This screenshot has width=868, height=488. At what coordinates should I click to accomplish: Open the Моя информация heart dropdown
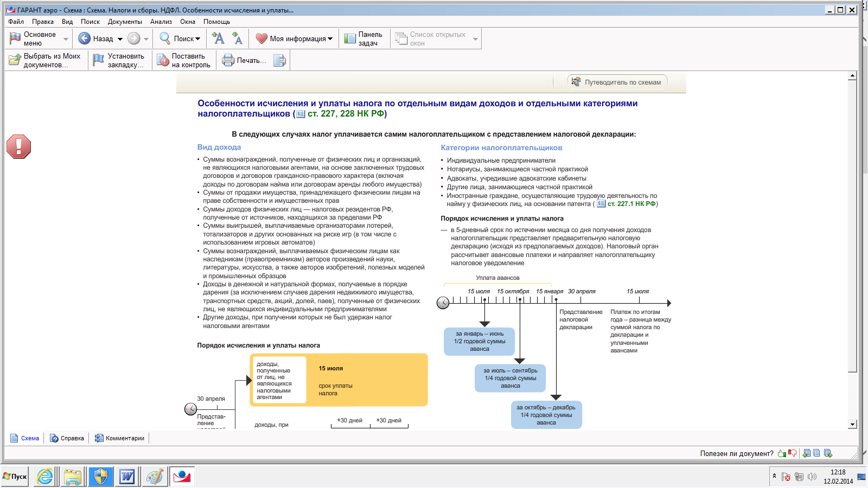point(293,38)
